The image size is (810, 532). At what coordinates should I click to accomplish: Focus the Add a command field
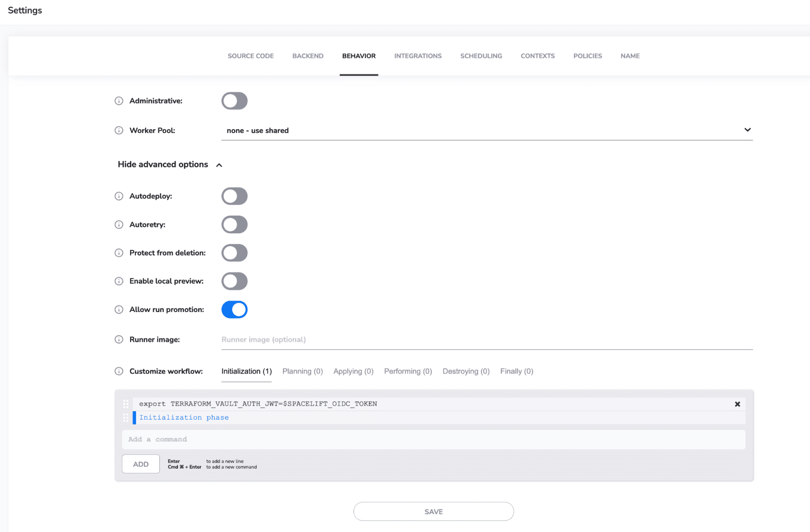(434, 440)
